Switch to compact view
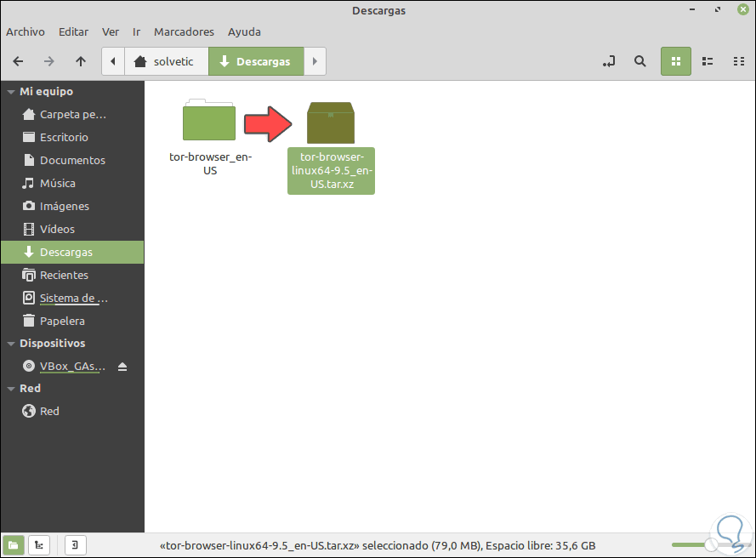 pyautogui.click(x=739, y=61)
